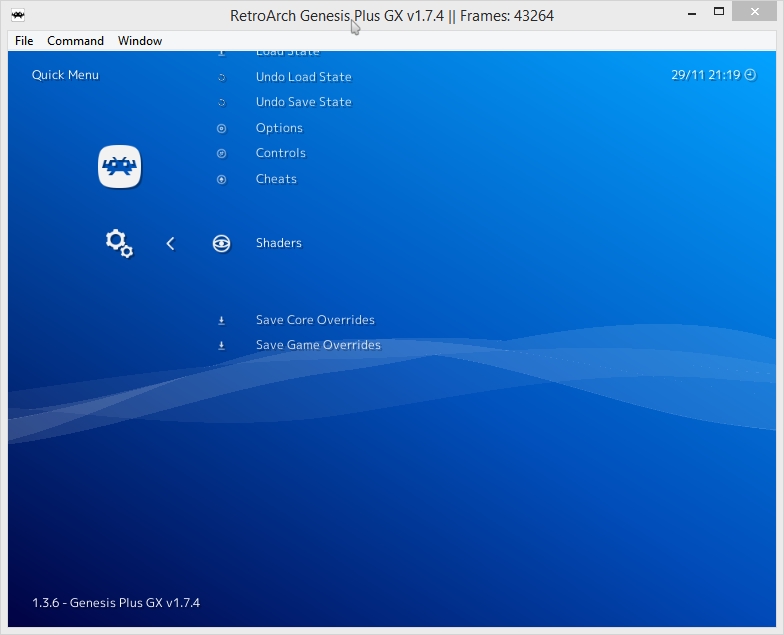784x635 pixels.
Task: Open the Window menu
Action: pyautogui.click(x=140, y=41)
